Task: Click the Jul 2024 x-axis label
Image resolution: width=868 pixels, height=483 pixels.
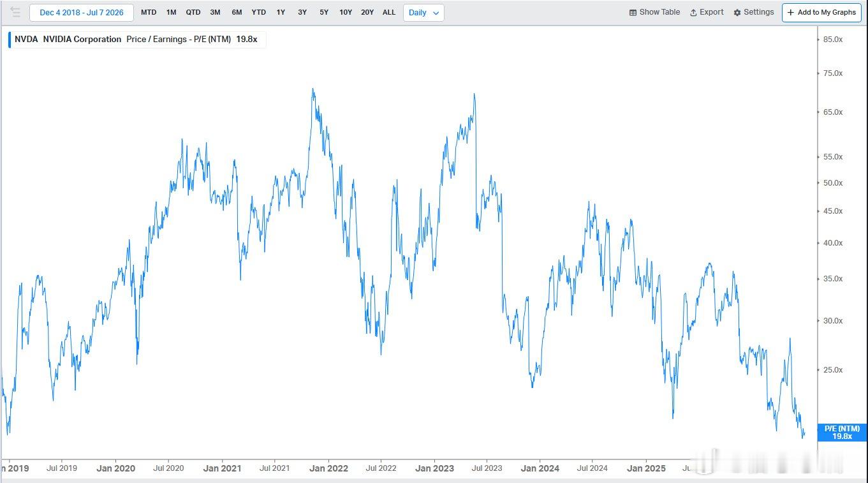Action: (x=592, y=468)
